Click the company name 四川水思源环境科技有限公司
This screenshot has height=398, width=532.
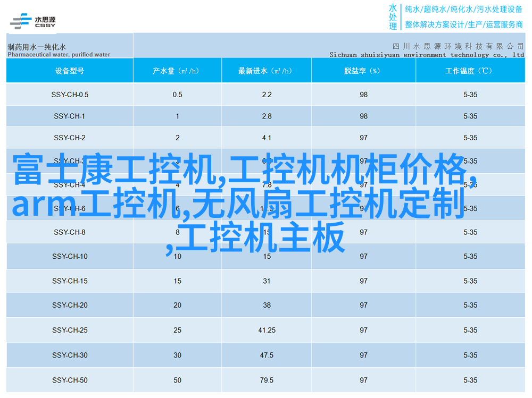(x=458, y=46)
